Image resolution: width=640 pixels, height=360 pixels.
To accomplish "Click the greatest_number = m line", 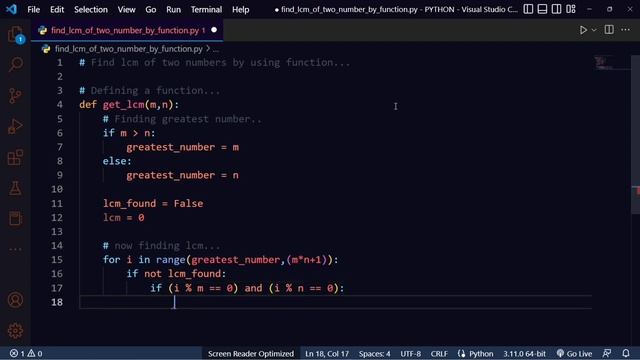I will click(x=182, y=147).
